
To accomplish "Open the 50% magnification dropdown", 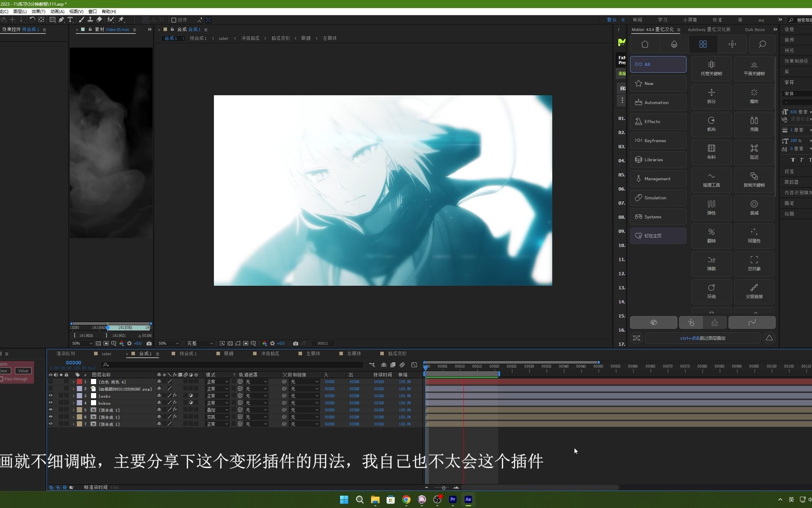I will (x=168, y=343).
